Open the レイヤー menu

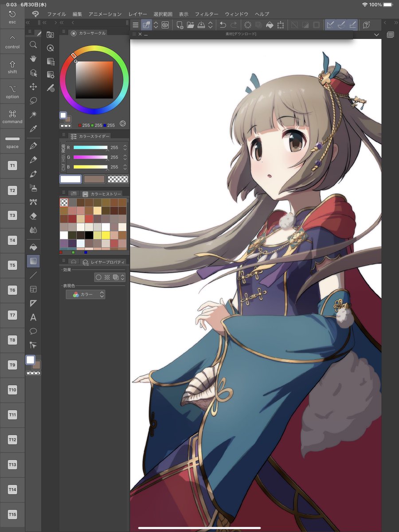click(138, 14)
